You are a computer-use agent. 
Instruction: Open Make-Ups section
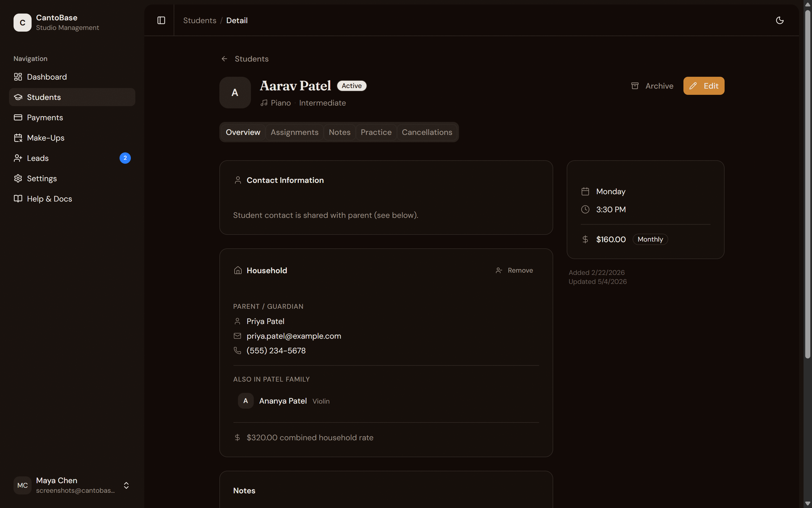tap(72, 138)
